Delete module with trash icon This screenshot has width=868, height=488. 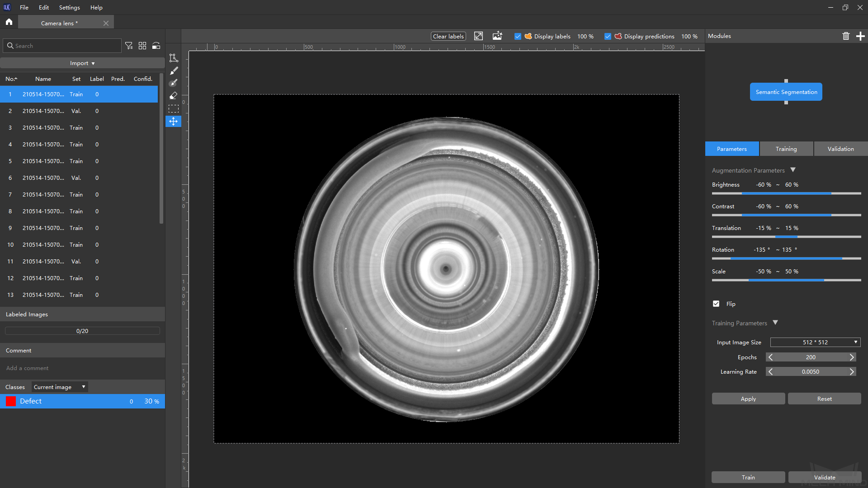tap(846, 36)
